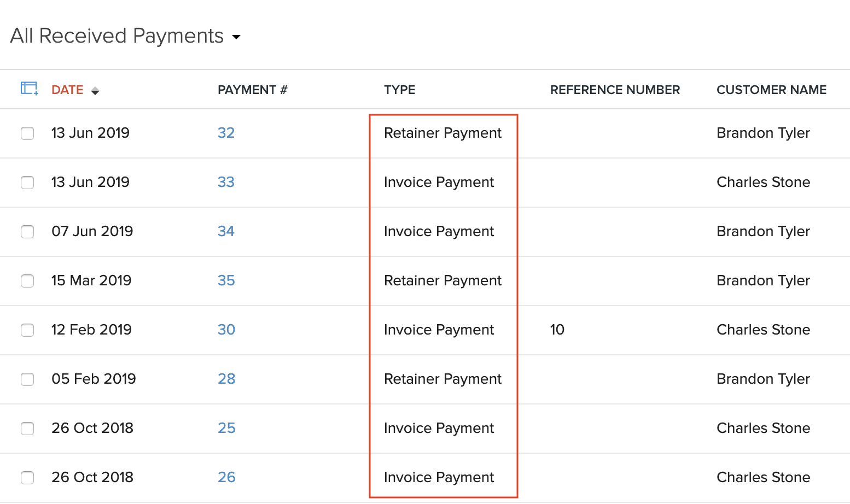
Task: Click the Customer Name column header
Action: click(771, 90)
